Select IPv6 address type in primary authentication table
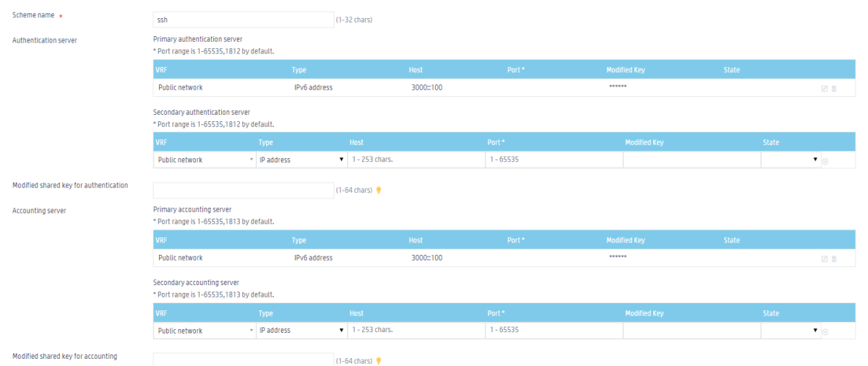Screen dimensions: 868x366 pyautogui.click(x=314, y=87)
